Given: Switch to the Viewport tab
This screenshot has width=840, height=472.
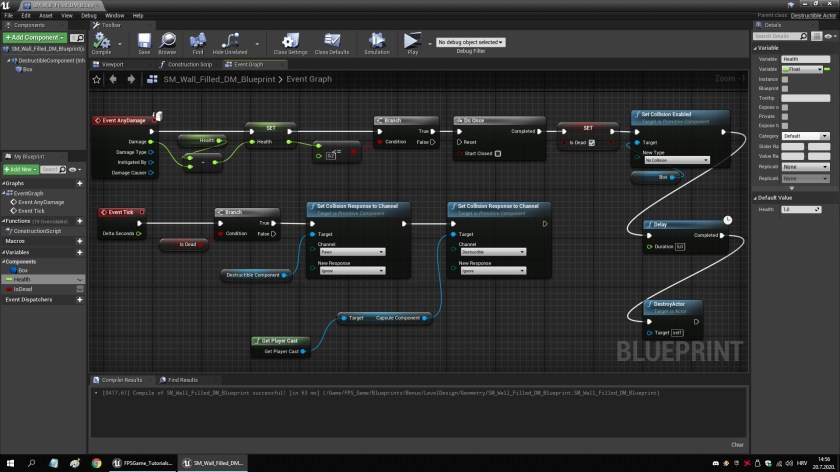Looking at the screenshot, I should [113, 64].
